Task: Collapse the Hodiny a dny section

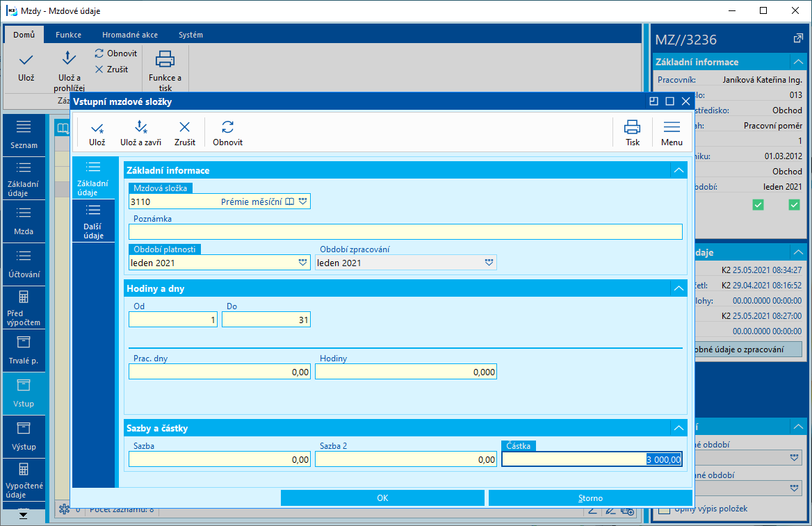Action: point(679,288)
